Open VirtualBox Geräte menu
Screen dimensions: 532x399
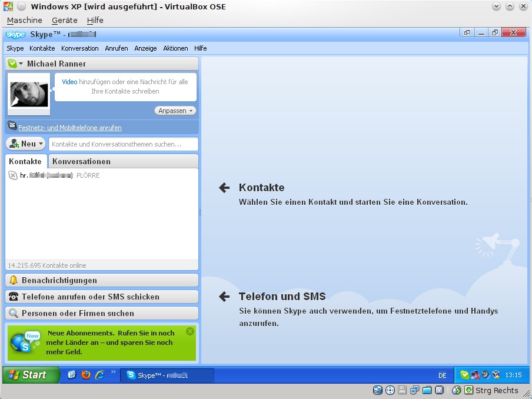click(65, 21)
